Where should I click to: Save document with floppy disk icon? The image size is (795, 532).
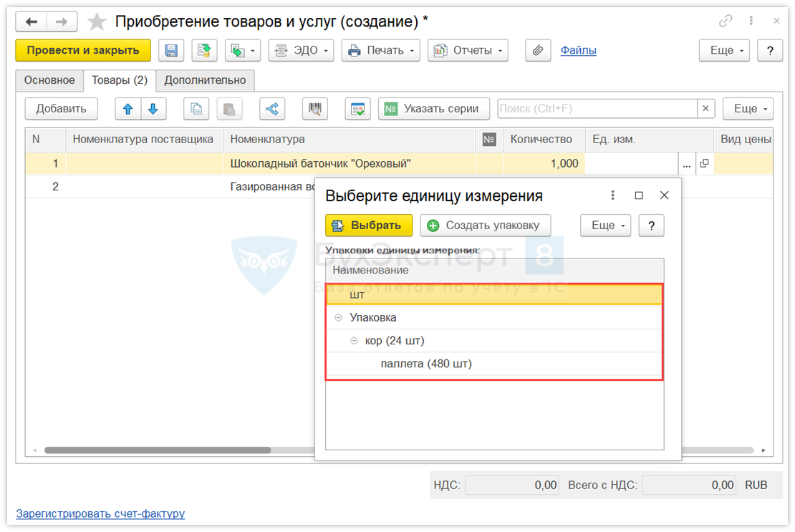171,50
